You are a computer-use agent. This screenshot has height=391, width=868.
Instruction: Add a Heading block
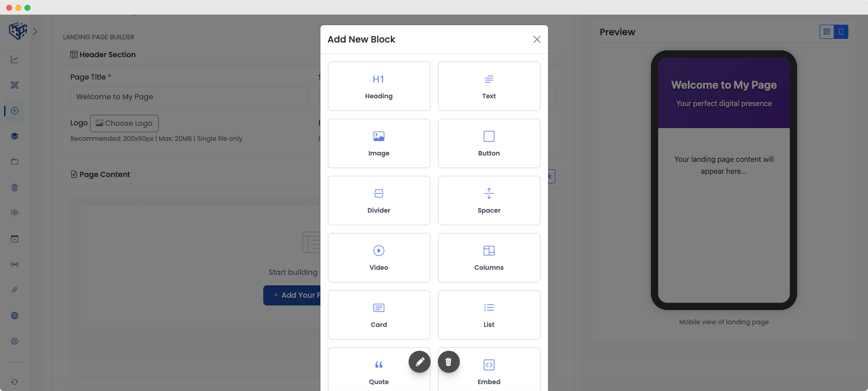click(x=379, y=86)
